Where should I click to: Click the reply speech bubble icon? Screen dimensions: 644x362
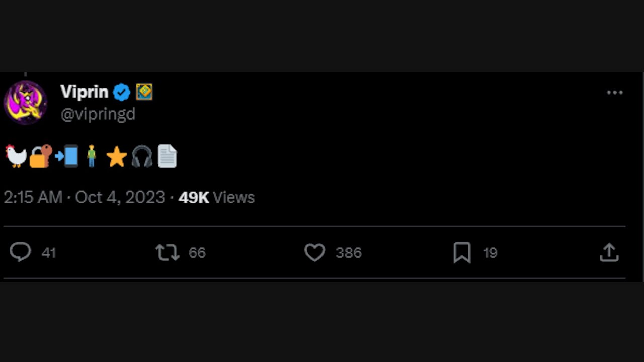click(21, 252)
